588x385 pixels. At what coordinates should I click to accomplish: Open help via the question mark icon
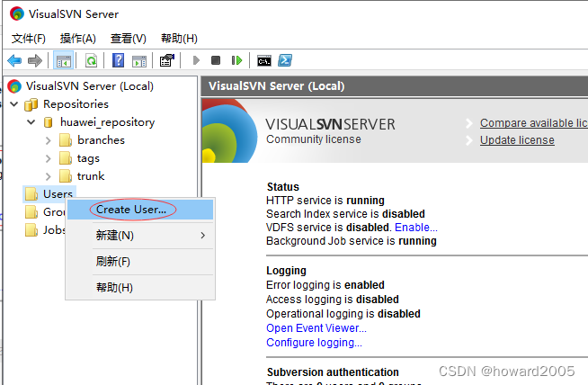[x=118, y=60]
